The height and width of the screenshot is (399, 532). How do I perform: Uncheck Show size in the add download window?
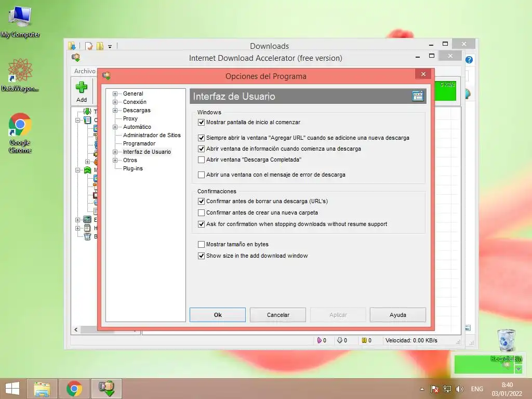(x=201, y=256)
